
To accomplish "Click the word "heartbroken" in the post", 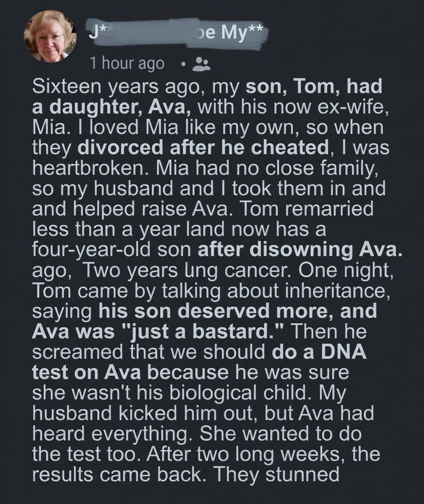I will tap(88, 168).
